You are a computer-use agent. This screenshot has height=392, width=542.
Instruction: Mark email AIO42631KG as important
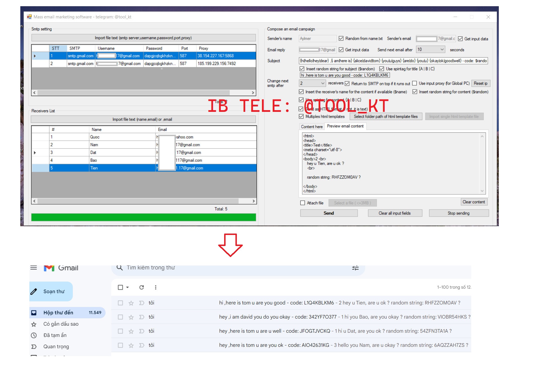tap(142, 345)
